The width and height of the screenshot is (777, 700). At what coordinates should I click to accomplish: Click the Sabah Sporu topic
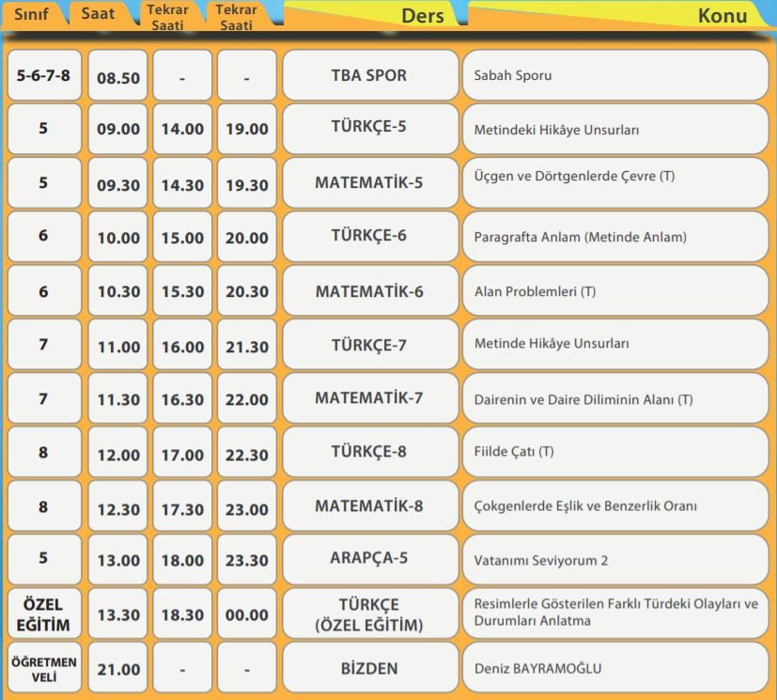[x=615, y=75]
